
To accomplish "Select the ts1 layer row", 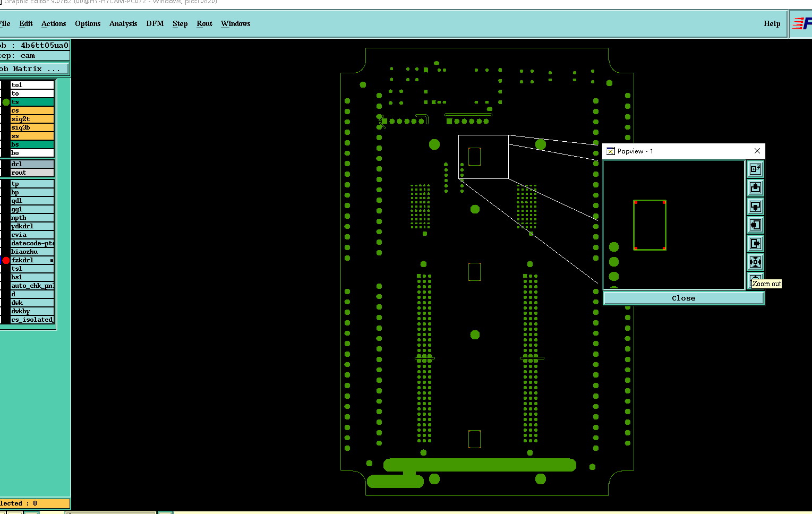I will (x=32, y=269).
